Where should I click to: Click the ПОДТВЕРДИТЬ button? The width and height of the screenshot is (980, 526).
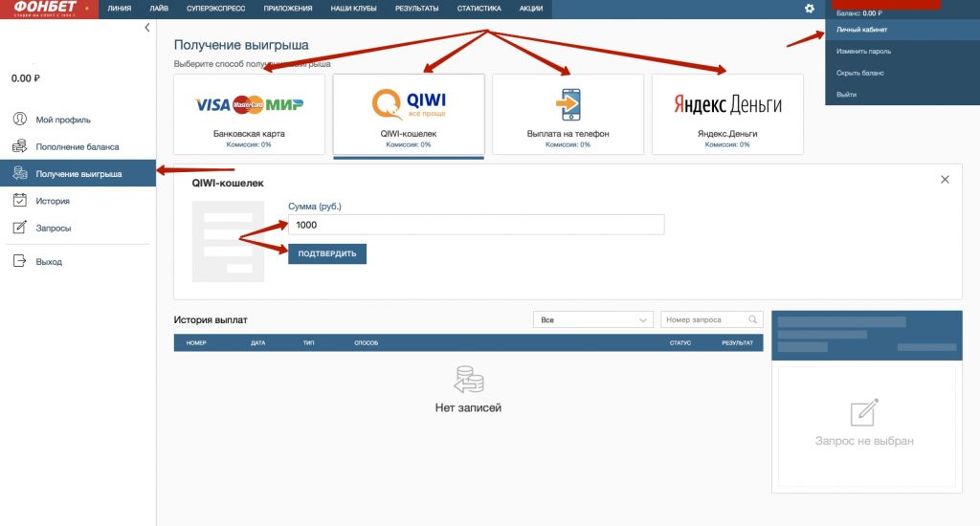click(327, 253)
